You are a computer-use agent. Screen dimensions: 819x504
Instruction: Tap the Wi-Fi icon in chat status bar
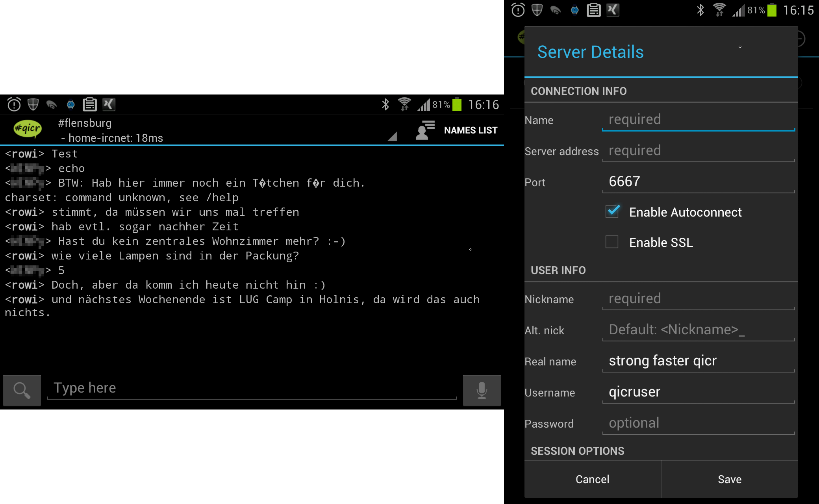point(404,104)
